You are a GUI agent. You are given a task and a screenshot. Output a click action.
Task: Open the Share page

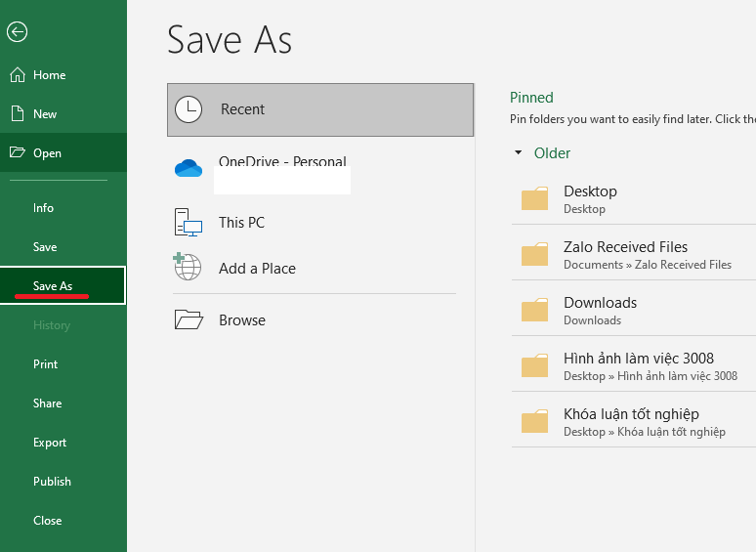pyautogui.click(x=63, y=403)
